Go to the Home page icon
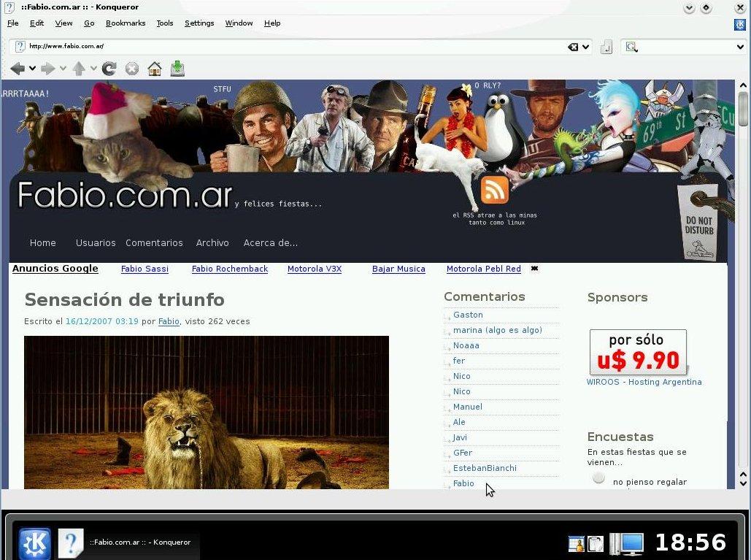The width and height of the screenshot is (751, 560). [x=154, y=69]
